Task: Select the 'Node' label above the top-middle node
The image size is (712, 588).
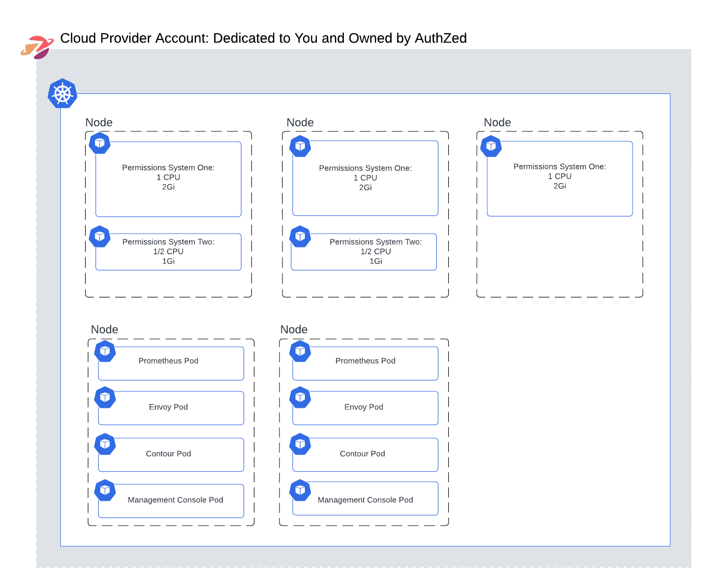Action: [x=300, y=122]
